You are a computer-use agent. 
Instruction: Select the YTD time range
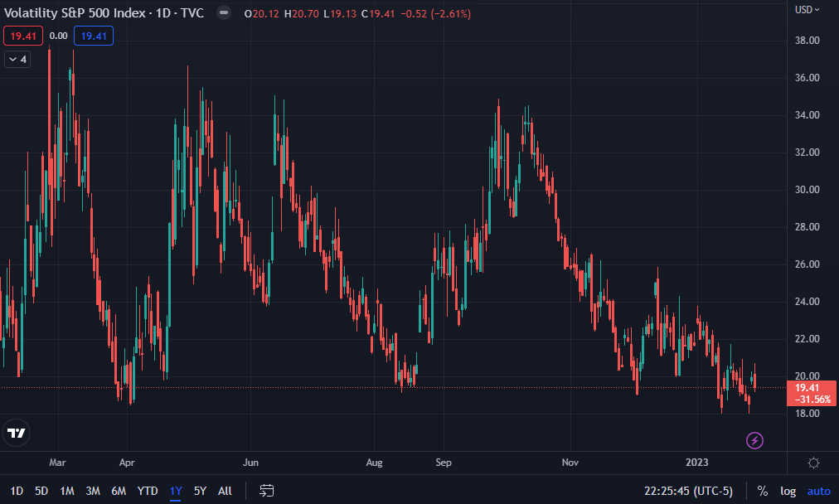(147, 491)
